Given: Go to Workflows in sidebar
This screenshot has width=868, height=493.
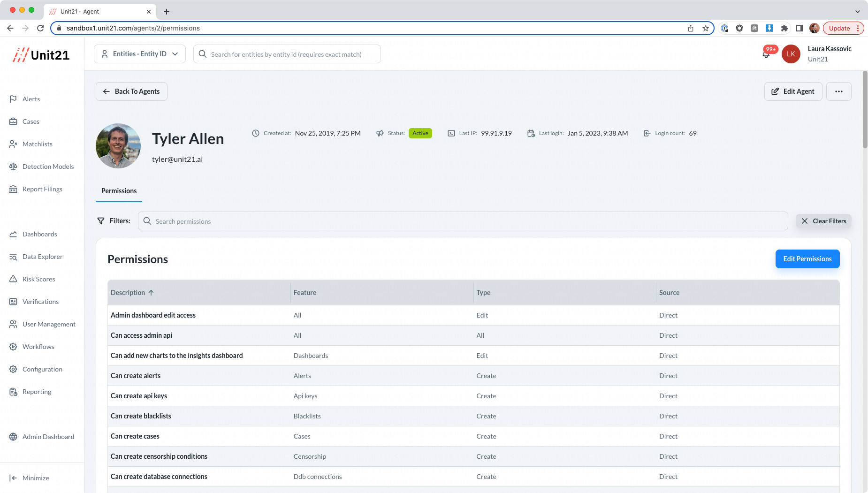Looking at the screenshot, I should tap(31, 347).
